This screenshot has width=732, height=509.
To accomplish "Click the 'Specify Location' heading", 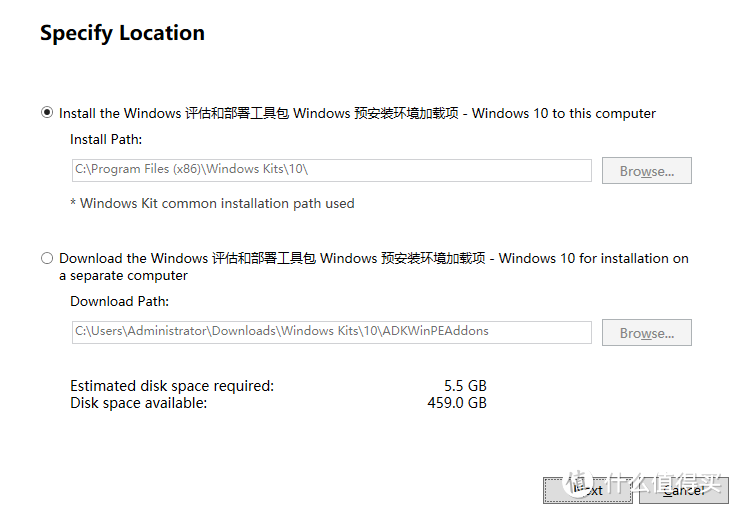I will (x=122, y=33).
